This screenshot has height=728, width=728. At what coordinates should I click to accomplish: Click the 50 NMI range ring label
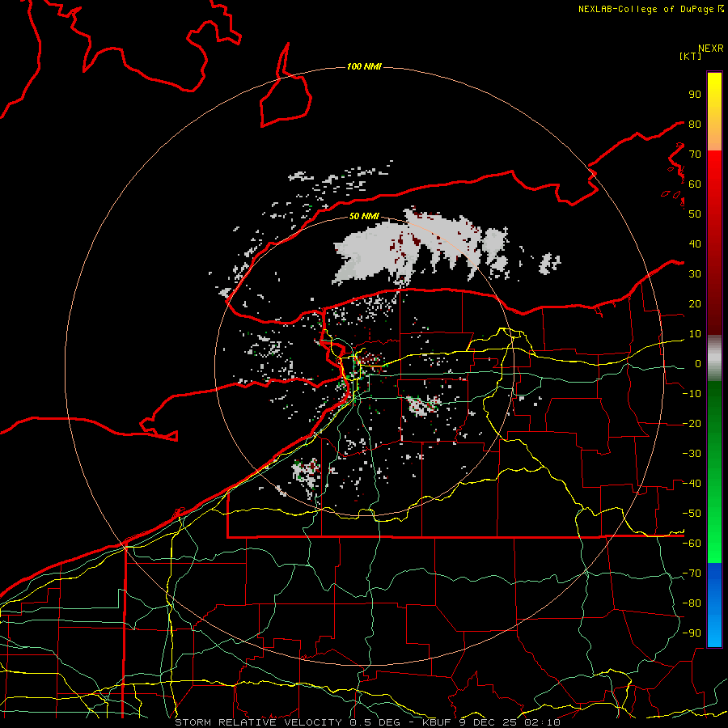[x=364, y=216]
